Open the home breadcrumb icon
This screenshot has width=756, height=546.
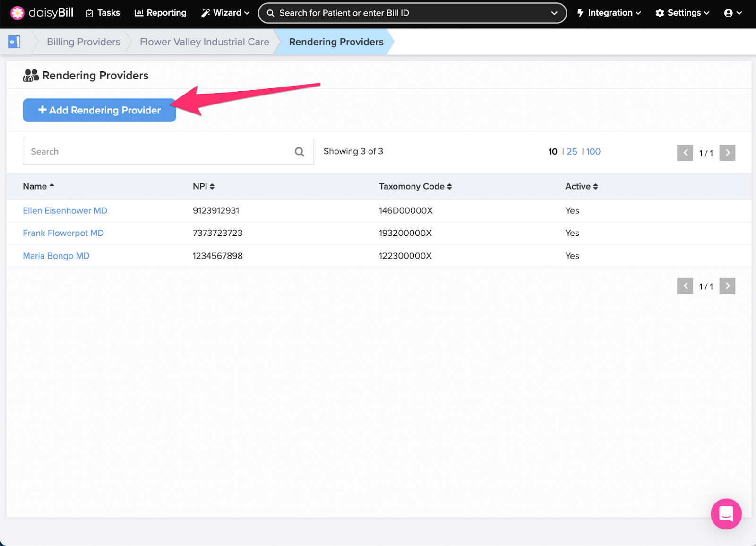coord(14,42)
